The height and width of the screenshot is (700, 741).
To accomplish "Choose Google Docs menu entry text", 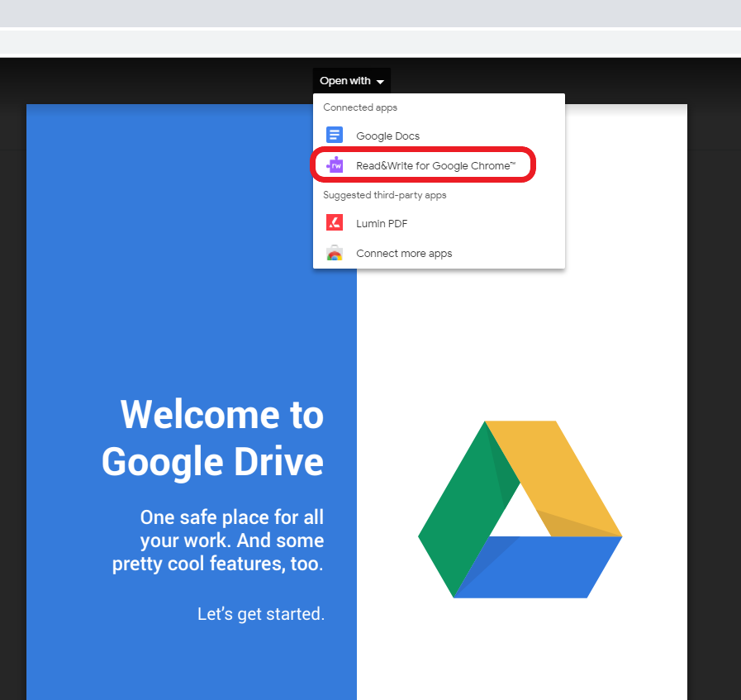I will (387, 136).
